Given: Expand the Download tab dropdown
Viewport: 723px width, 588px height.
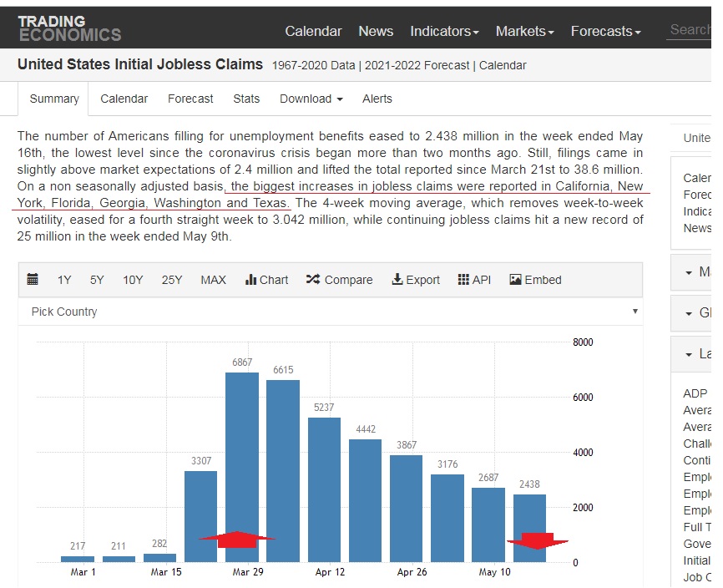Looking at the screenshot, I should tap(311, 99).
